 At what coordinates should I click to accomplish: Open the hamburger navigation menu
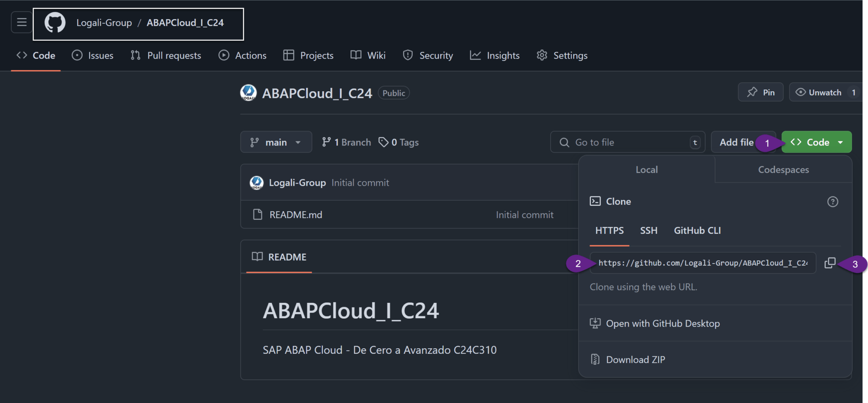click(x=21, y=22)
